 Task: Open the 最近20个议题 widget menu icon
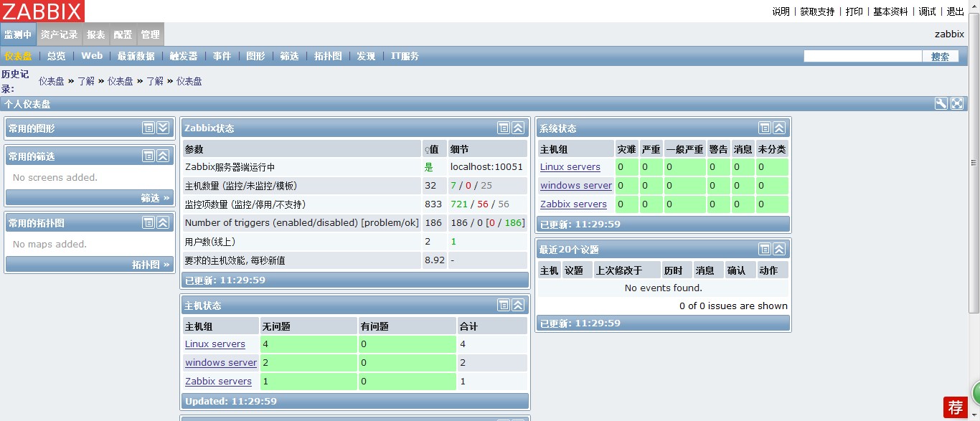tap(763, 249)
